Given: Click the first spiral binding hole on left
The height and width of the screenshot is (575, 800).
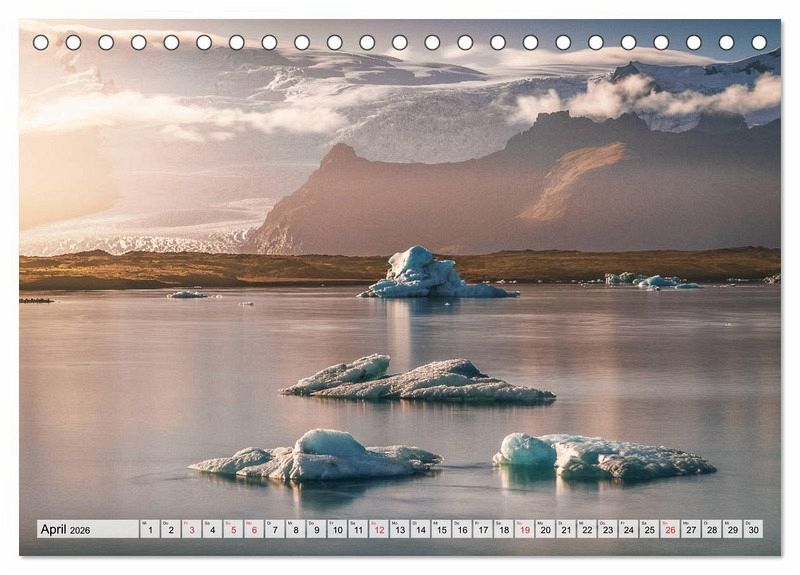Looking at the screenshot, I should point(41,42).
